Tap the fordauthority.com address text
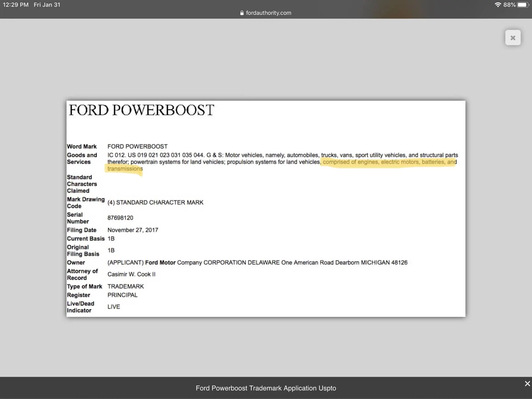The height and width of the screenshot is (399, 532). point(269,13)
